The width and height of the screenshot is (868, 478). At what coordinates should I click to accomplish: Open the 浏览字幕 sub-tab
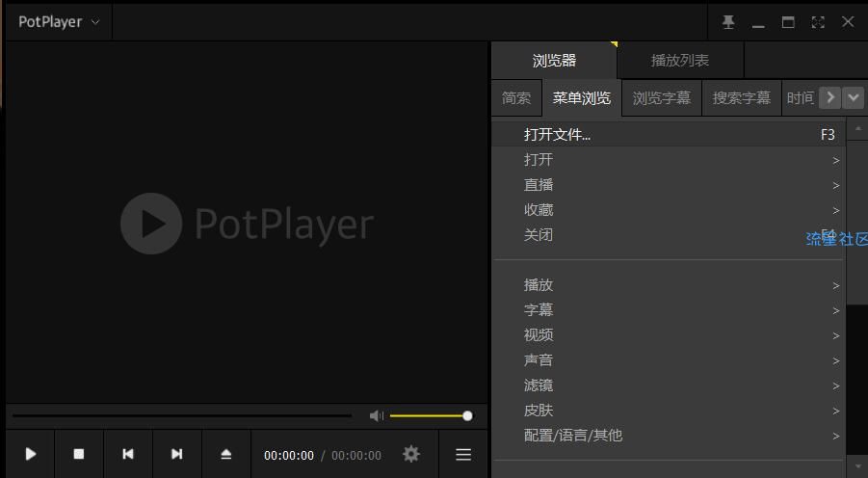click(x=662, y=98)
